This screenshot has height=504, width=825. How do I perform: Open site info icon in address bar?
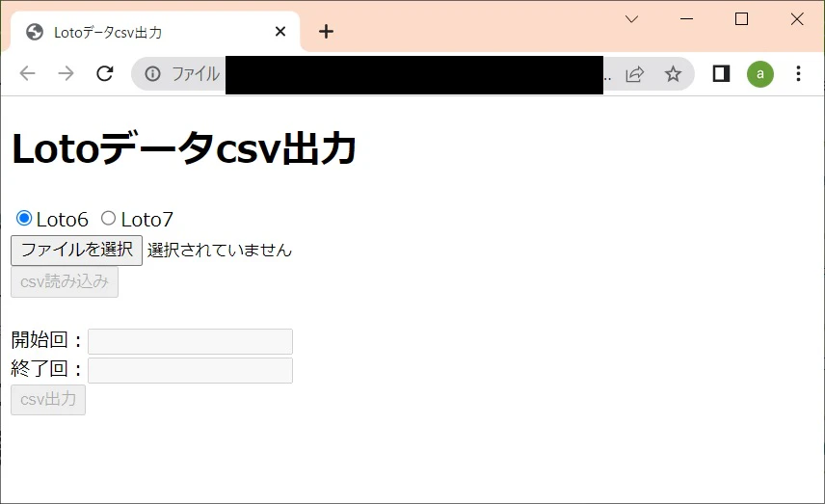[x=152, y=74]
